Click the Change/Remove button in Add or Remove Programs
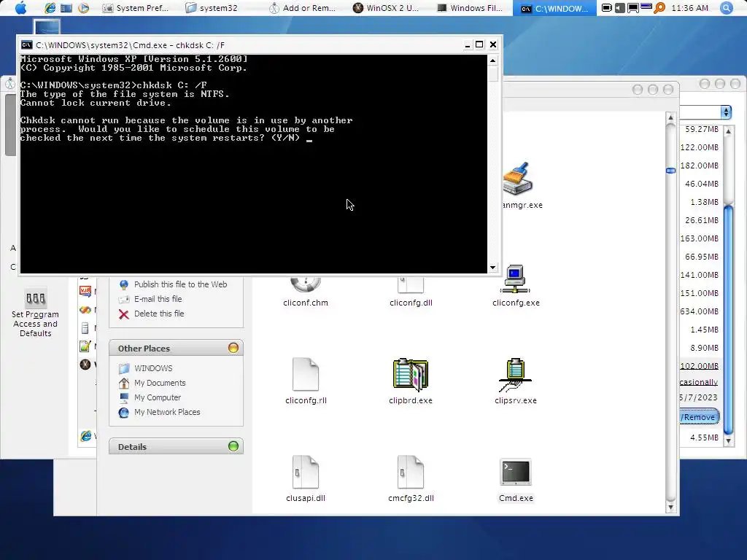Screen dimensions: 747x560 coord(699,417)
